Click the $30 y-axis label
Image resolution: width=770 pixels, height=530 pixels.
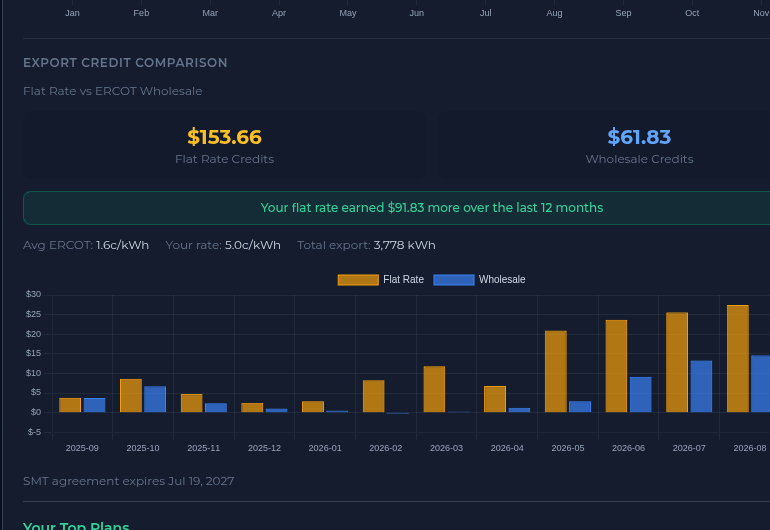click(x=33, y=294)
